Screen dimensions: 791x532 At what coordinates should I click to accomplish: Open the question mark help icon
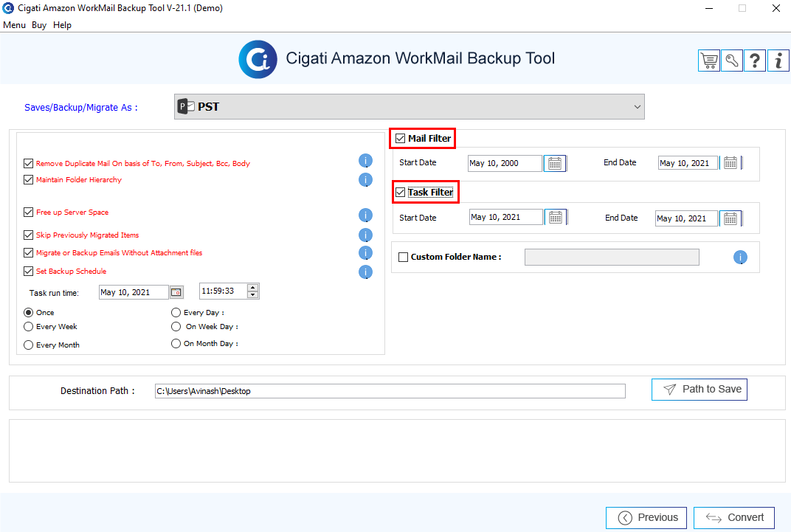coord(755,61)
